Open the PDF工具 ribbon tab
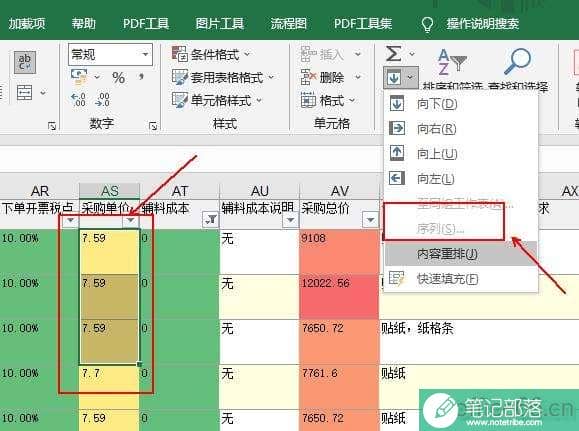This screenshot has height=431, width=579. coord(146,24)
